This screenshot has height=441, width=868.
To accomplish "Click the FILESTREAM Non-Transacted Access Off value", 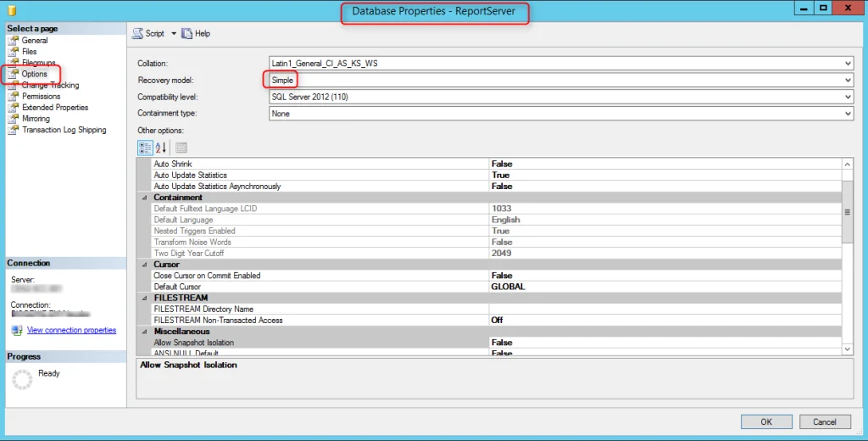I will coord(665,321).
